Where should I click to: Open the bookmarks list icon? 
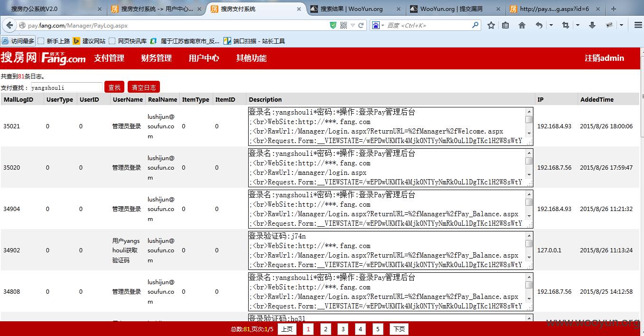pyautogui.click(x=505, y=25)
